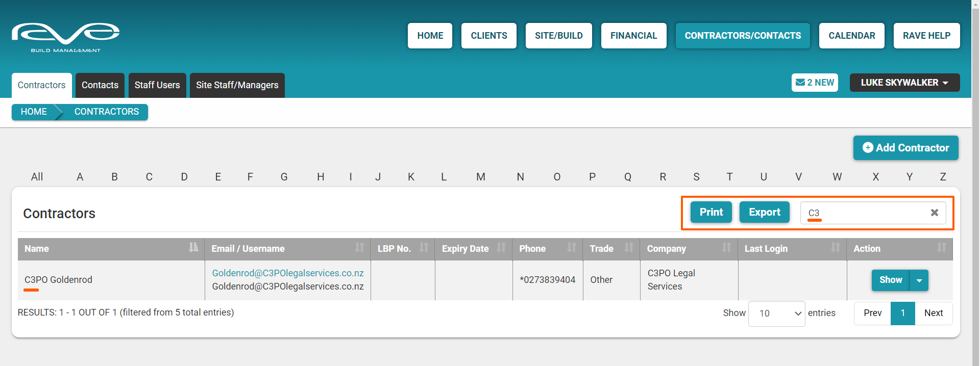Filter contractors by letter M
The width and height of the screenshot is (980, 366).
point(481,177)
